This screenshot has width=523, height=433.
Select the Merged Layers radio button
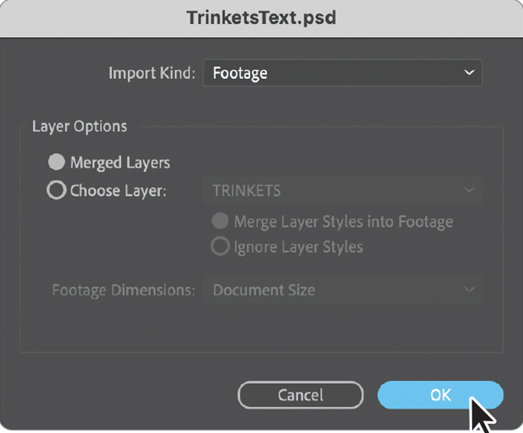56,162
